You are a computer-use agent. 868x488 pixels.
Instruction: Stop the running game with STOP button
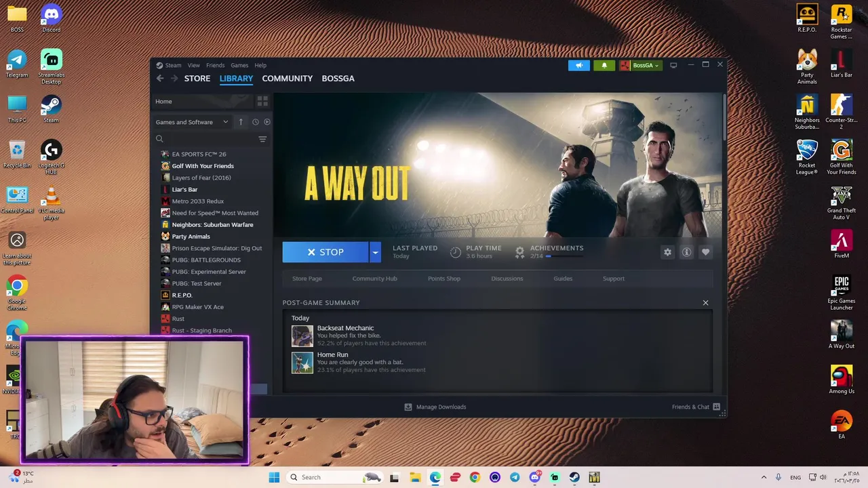(325, 252)
